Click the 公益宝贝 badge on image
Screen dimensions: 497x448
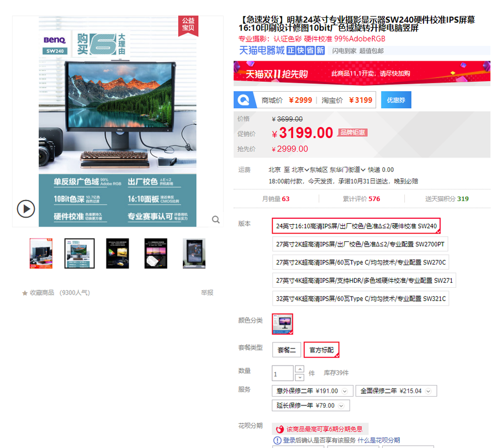pyautogui.click(x=188, y=25)
